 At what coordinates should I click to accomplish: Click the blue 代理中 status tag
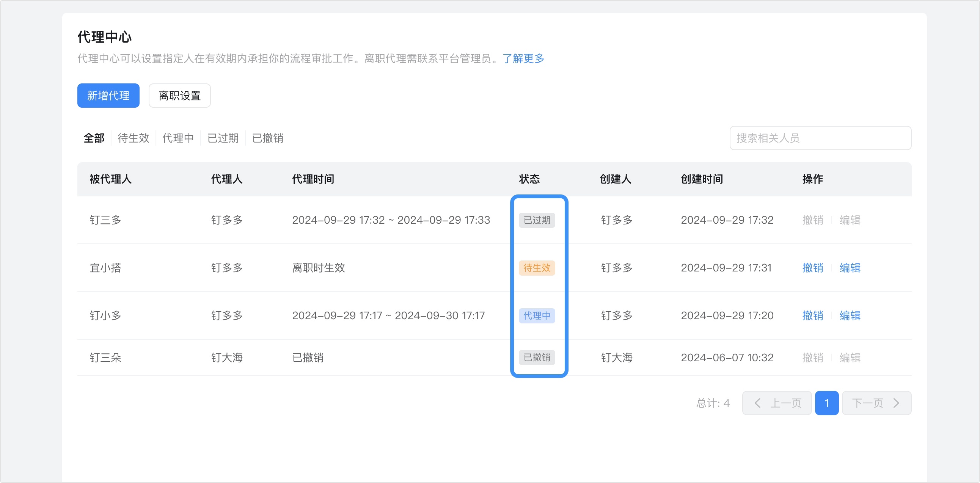tap(537, 316)
